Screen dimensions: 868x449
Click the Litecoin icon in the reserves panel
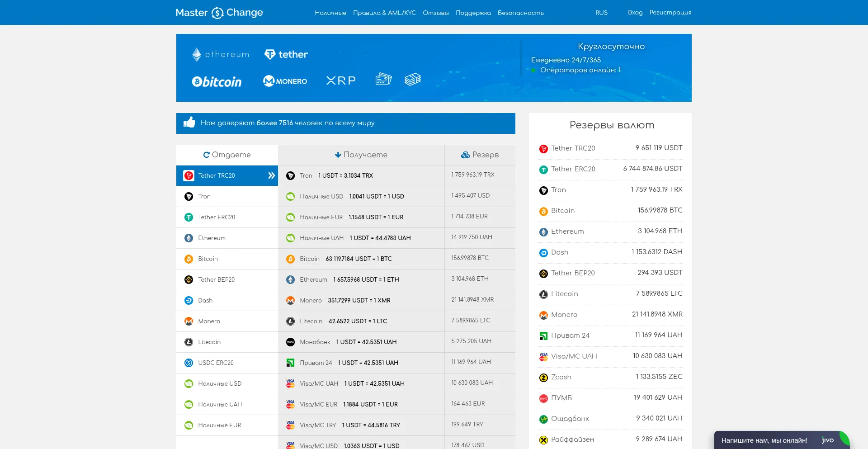pyautogui.click(x=543, y=294)
